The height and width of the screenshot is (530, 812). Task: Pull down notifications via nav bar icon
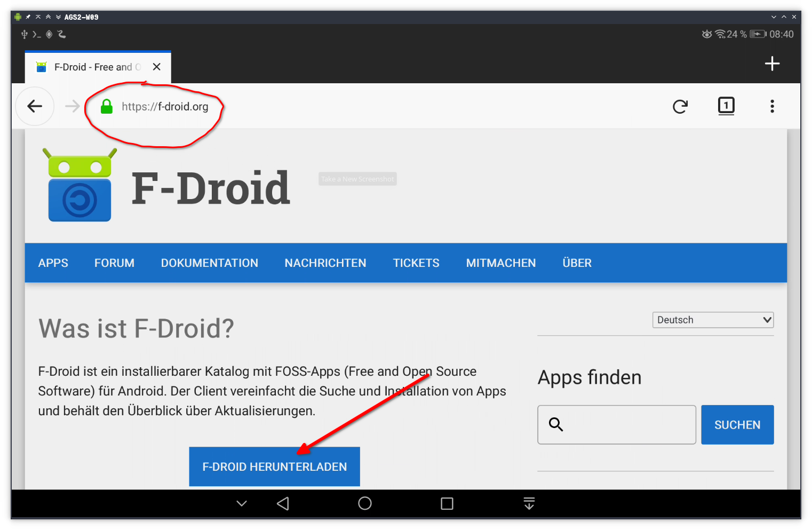pos(529,503)
